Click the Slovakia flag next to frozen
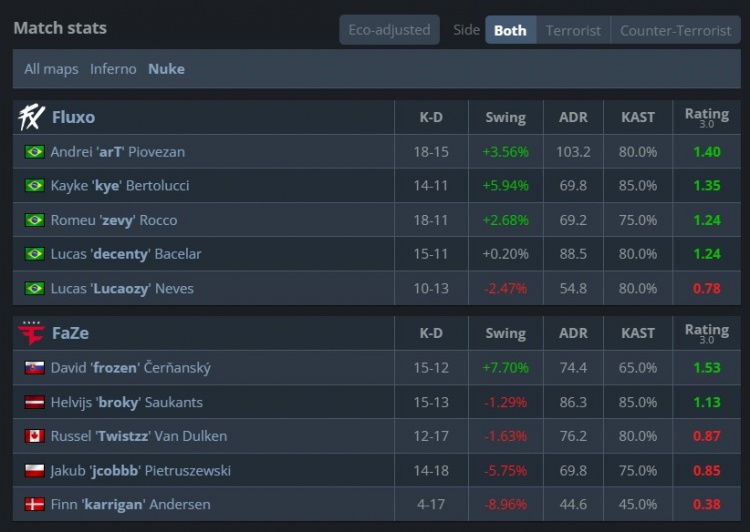This screenshot has height=532, width=750. (x=35, y=368)
